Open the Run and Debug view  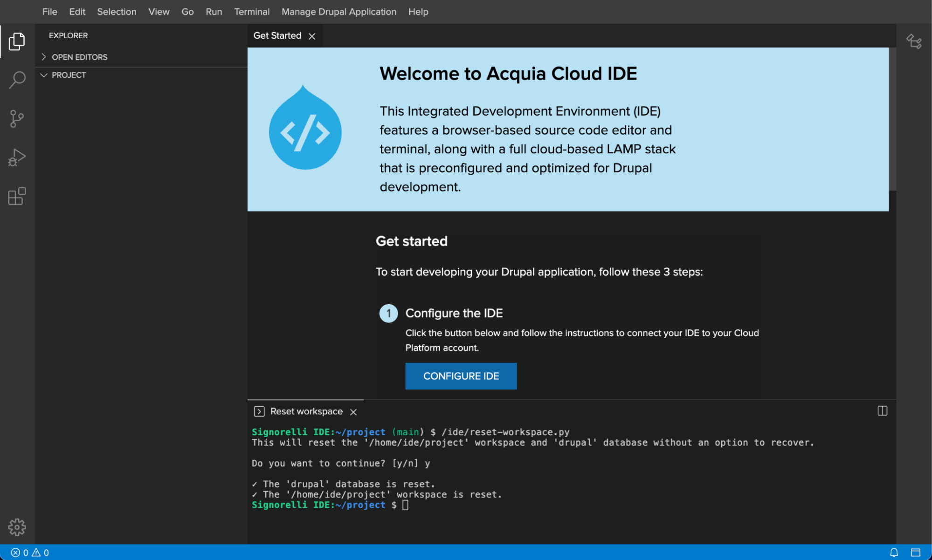coord(17,157)
